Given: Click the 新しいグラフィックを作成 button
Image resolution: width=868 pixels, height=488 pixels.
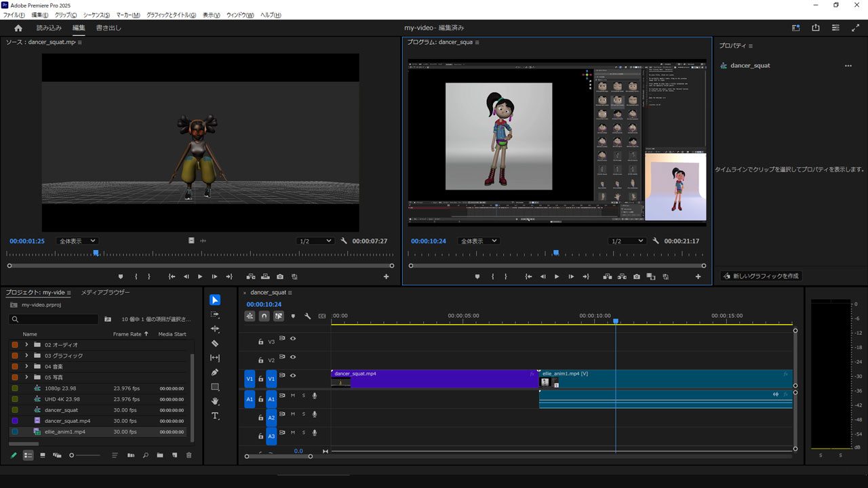Looking at the screenshot, I should coord(761,276).
